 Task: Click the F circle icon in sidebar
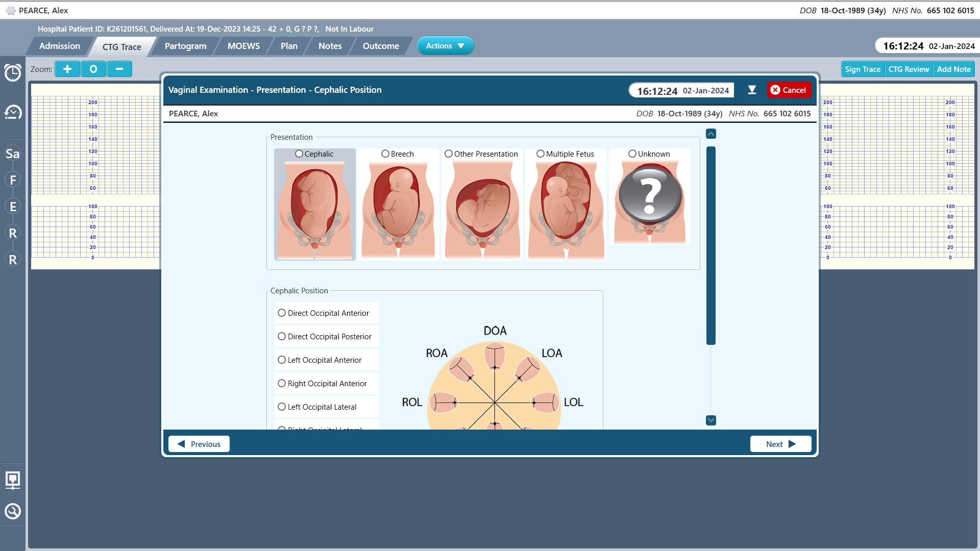(13, 180)
